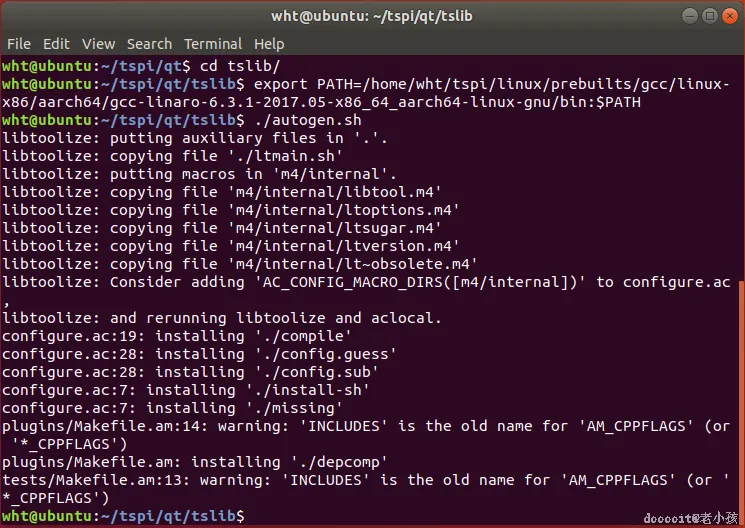Open the Search menu
This screenshot has width=745, height=528.
(x=149, y=44)
